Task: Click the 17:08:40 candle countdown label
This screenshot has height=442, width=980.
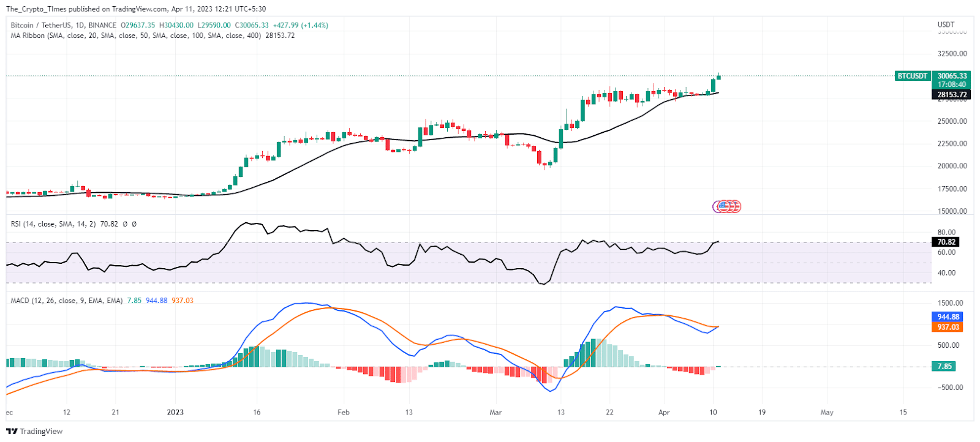Action: tap(952, 84)
